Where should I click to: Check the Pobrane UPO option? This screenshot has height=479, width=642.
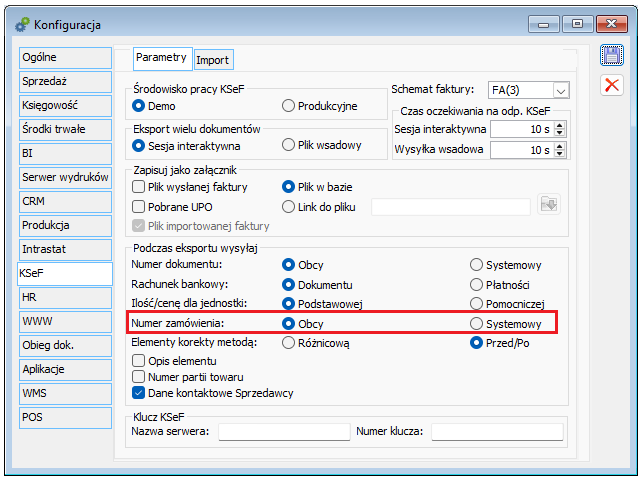pos(138,206)
